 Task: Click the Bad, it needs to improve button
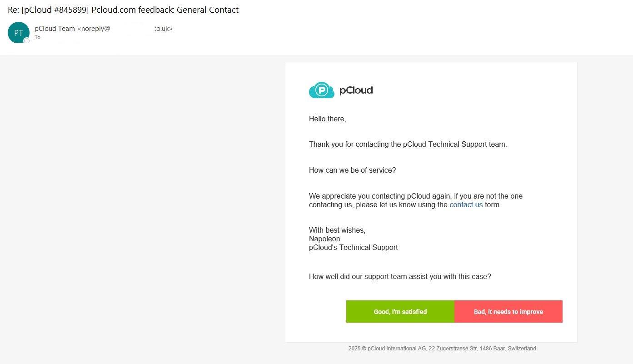coord(508,311)
